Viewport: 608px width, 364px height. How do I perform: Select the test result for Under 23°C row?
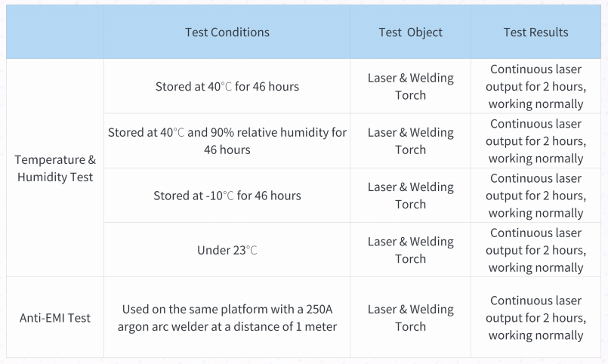pyautogui.click(x=535, y=250)
